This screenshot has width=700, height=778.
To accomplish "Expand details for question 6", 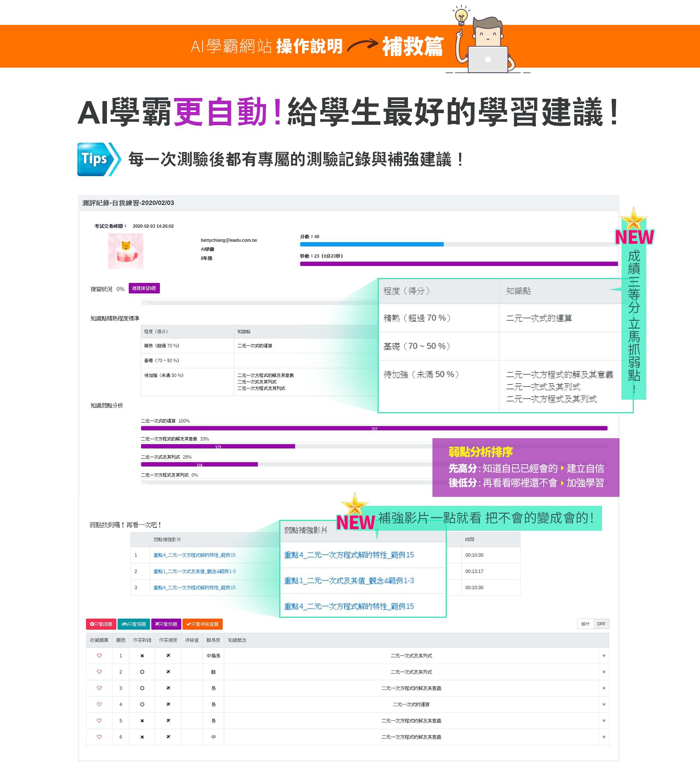I will coord(604,738).
